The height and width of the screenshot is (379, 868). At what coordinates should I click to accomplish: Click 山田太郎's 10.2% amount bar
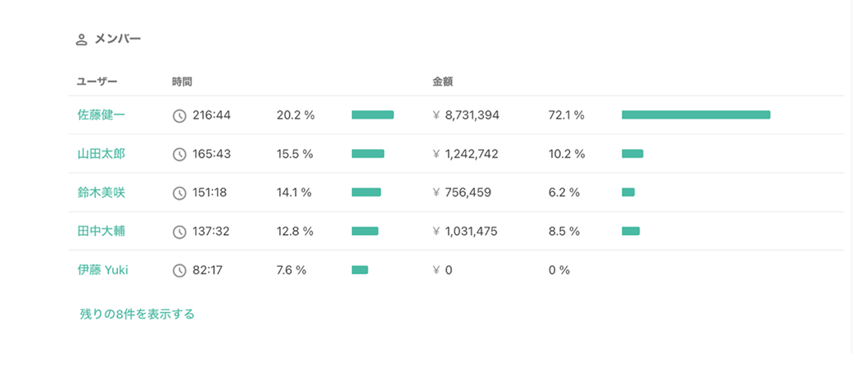coord(632,154)
